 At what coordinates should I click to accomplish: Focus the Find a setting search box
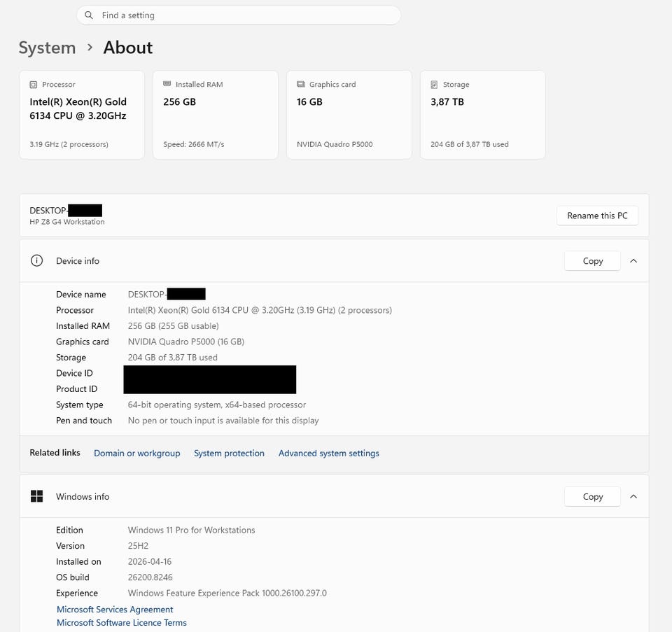tap(245, 15)
